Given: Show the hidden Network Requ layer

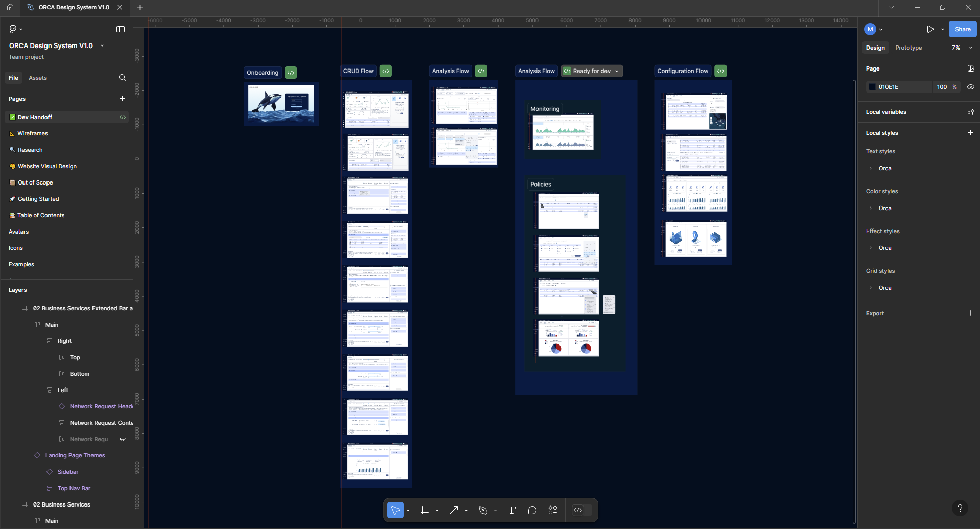Looking at the screenshot, I should coord(123,439).
